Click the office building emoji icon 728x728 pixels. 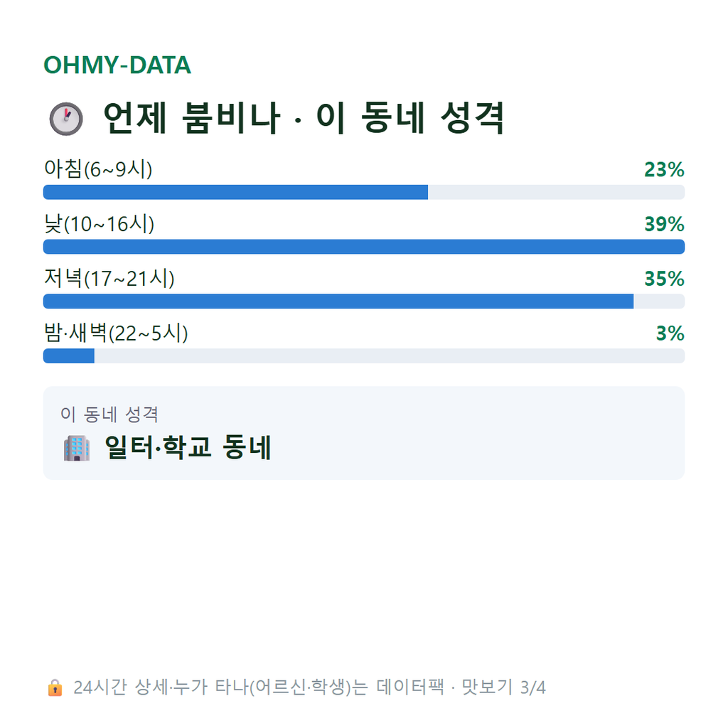(x=77, y=448)
